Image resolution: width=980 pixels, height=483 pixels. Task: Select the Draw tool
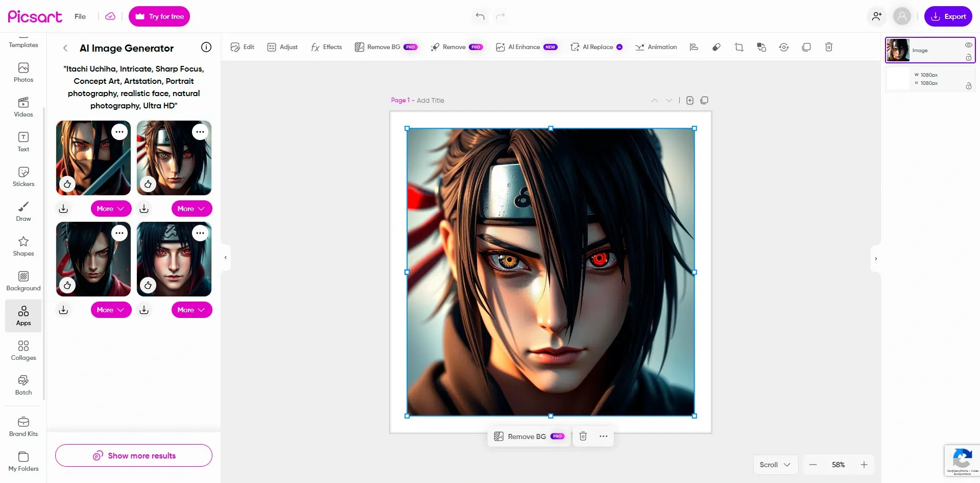click(x=23, y=212)
